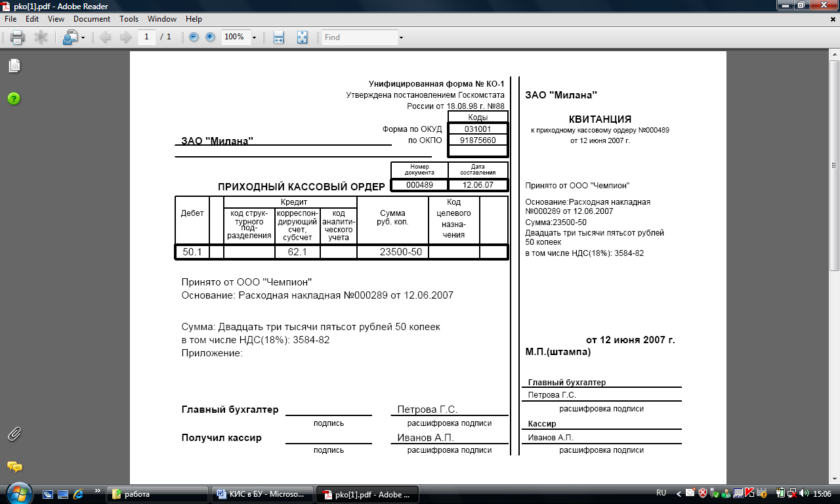This screenshot has height=504, width=840.
Task: Open the View menu
Action: pos(56,19)
